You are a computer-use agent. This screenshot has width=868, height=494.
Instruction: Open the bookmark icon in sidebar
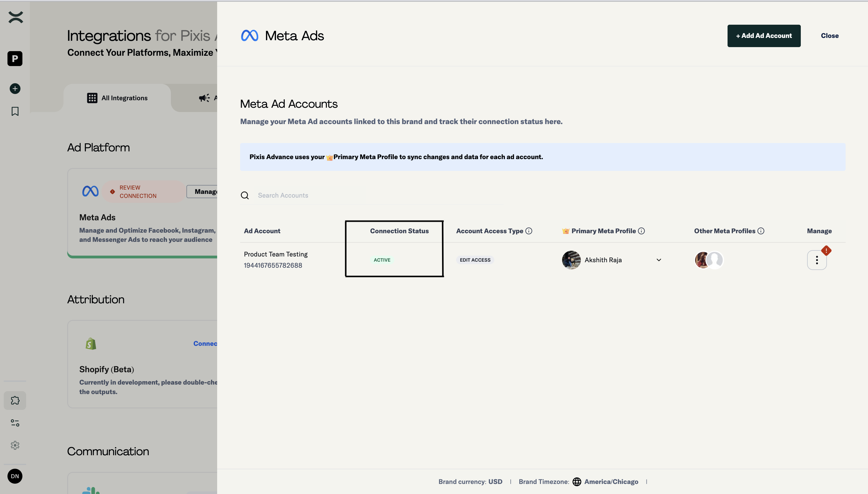[x=15, y=111]
